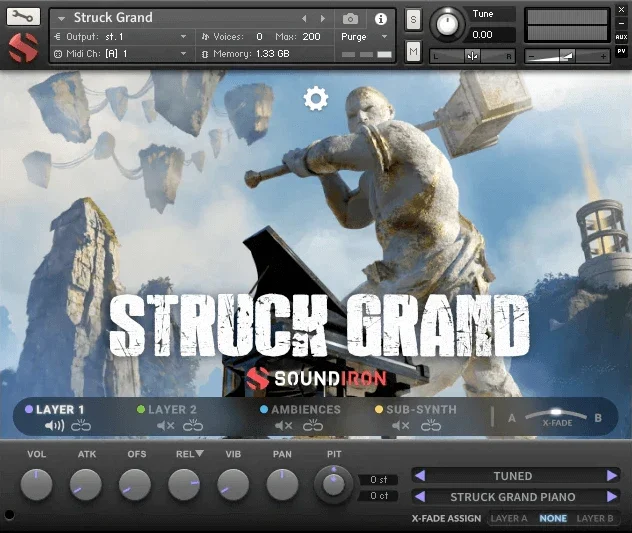Toggle Ambiences link icon
632x533 pixels.
(x=313, y=426)
